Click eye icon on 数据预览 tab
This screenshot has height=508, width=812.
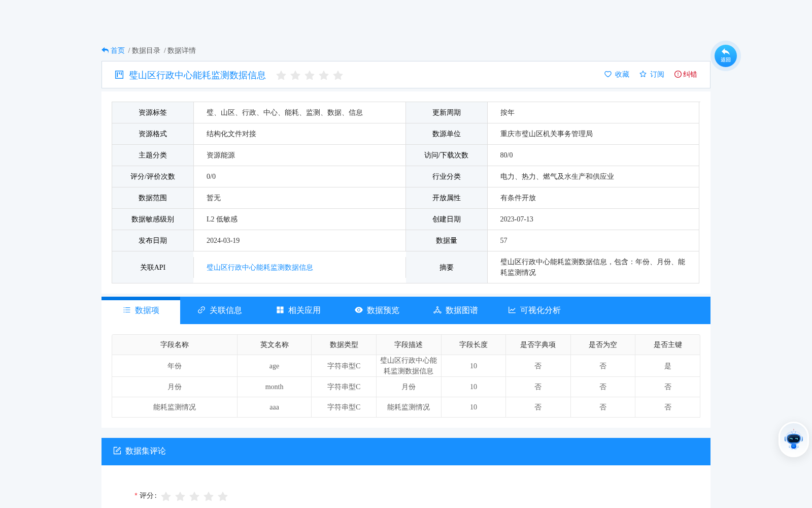359,310
